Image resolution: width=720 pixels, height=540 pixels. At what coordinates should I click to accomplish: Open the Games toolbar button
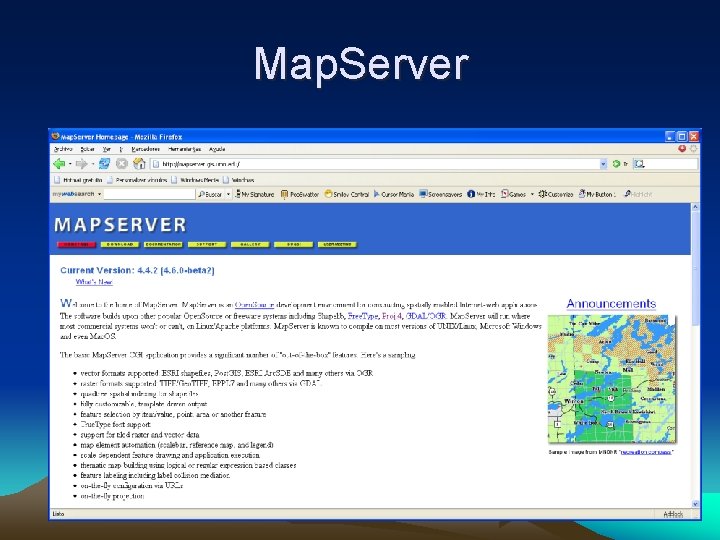(x=513, y=194)
